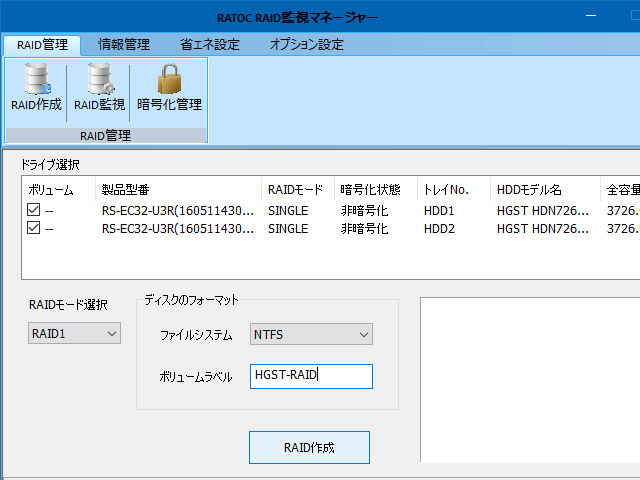Click the 暗号化状態 column header
The width and height of the screenshot is (640, 480).
(x=376, y=189)
